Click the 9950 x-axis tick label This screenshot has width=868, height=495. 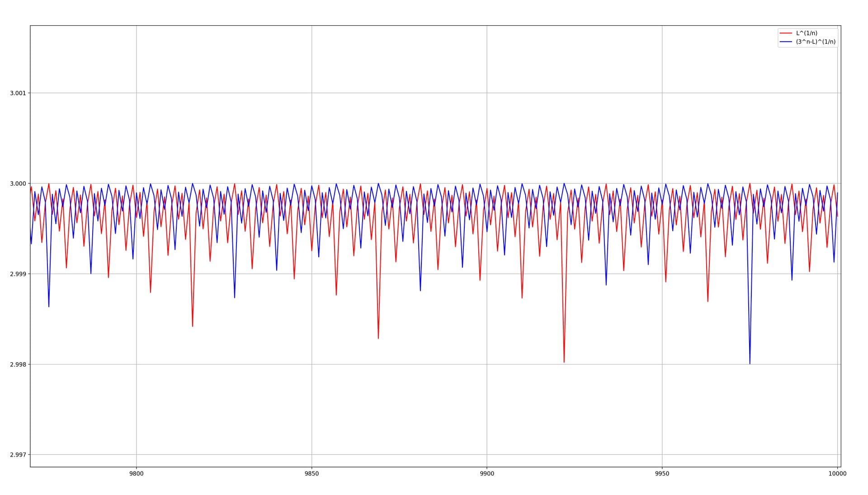point(662,474)
